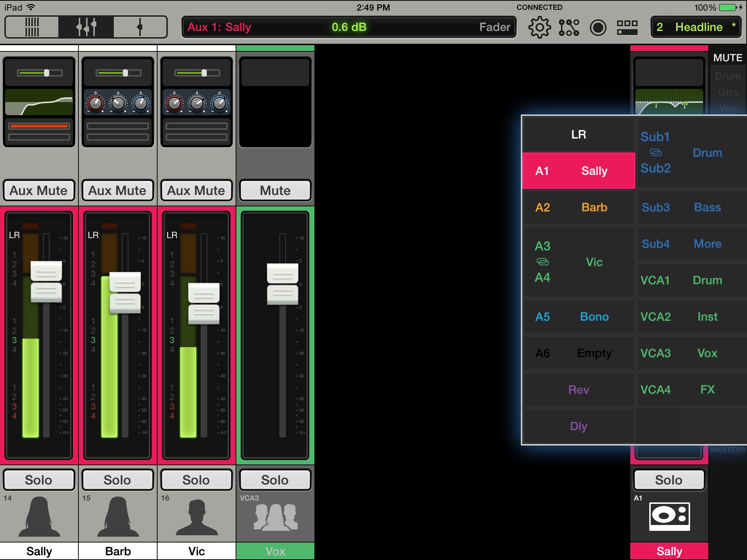
Task: Open the Headline snapshot selector
Action: tap(696, 27)
